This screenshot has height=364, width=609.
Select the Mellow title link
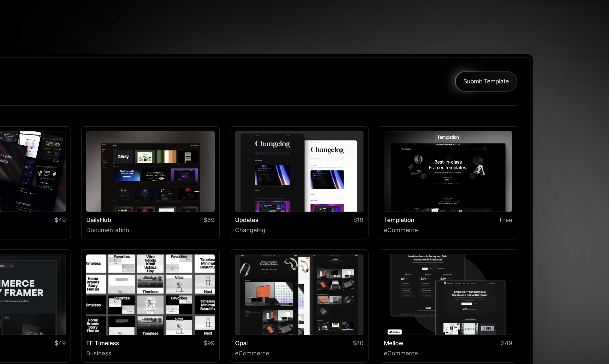pyautogui.click(x=393, y=343)
